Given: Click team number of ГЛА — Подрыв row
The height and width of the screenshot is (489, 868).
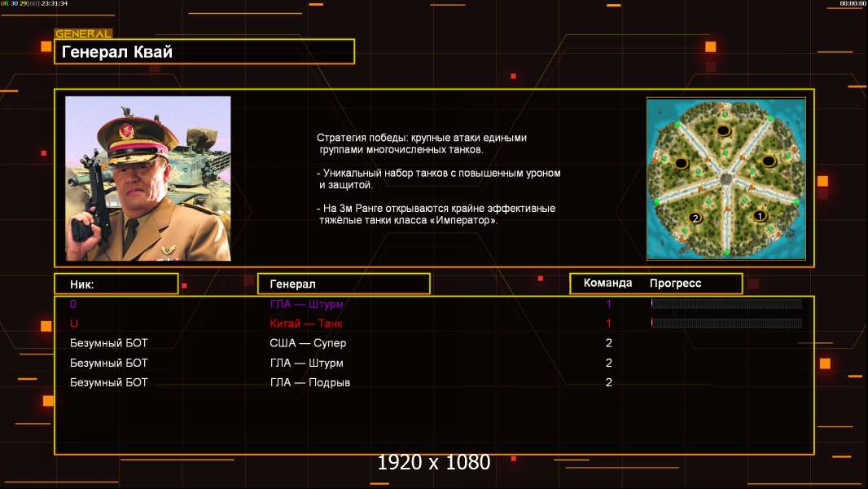Looking at the screenshot, I should (x=608, y=382).
